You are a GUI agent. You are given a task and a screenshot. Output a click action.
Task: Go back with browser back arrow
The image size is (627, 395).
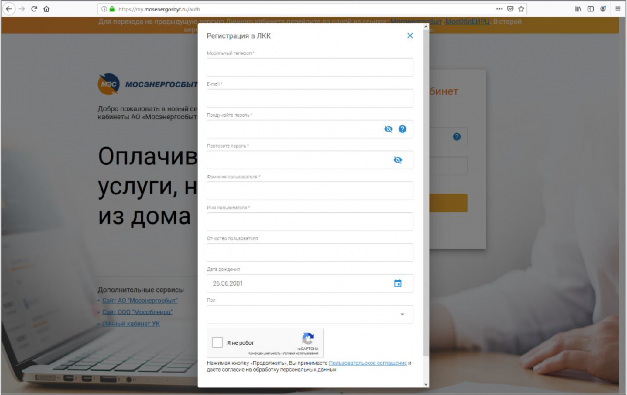click(8, 9)
